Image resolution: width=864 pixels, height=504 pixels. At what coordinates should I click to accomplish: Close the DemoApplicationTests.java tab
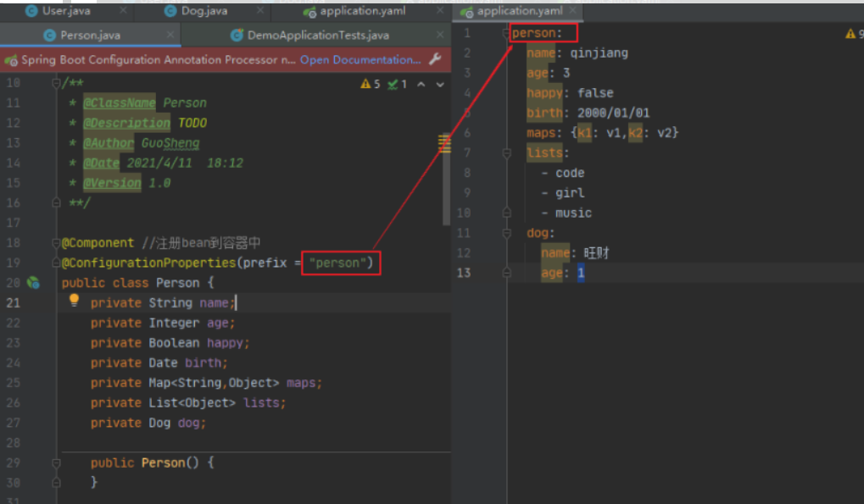tap(440, 34)
